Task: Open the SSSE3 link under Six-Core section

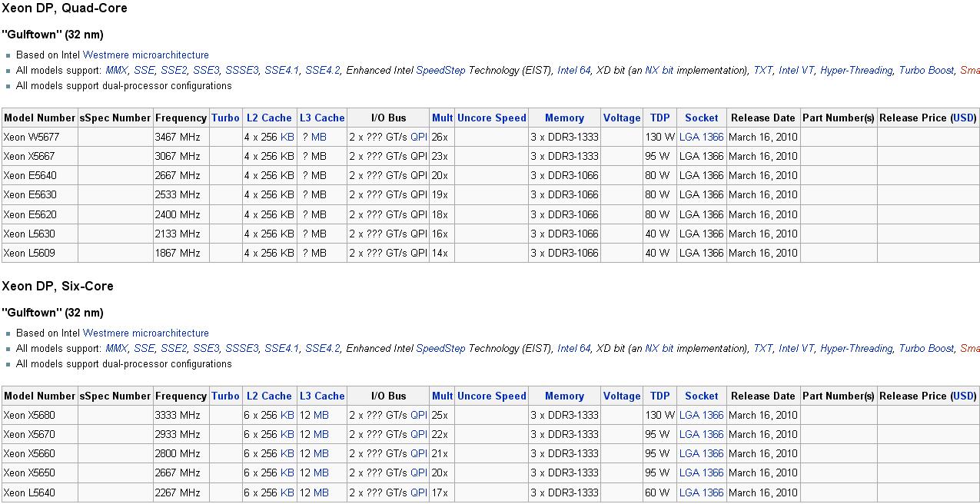Action: [x=242, y=349]
